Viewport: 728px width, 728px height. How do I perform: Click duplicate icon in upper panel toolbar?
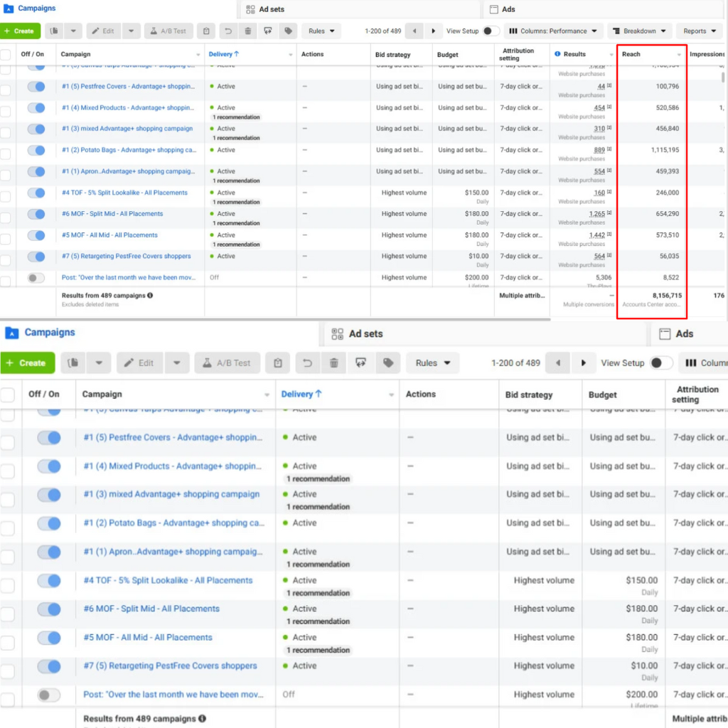(x=54, y=31)
